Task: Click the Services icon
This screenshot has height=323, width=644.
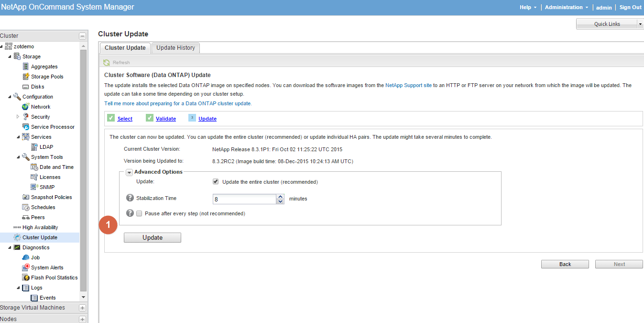Action: 26,137
